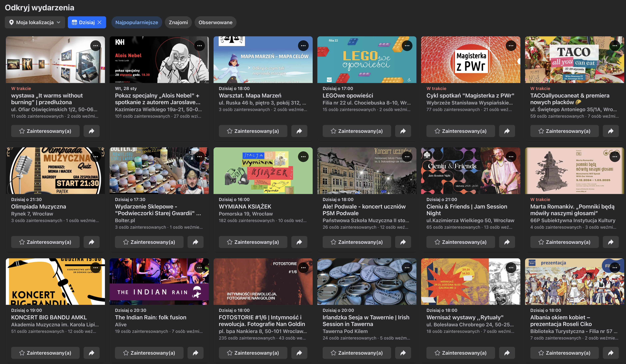Share the Albania okiem kobiet event
The width and height of the screenshot is (626, 364).
[x=611, y=353]
